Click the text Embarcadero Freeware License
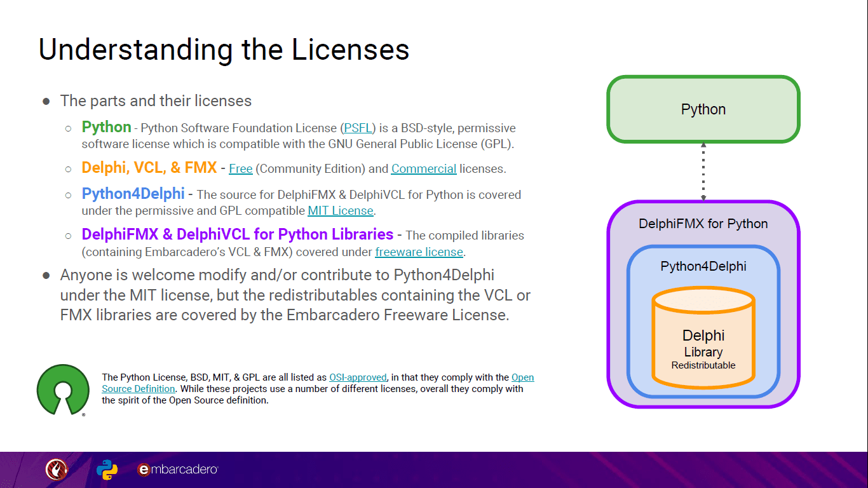The image size is (868, 488). (x=398, y=315)
